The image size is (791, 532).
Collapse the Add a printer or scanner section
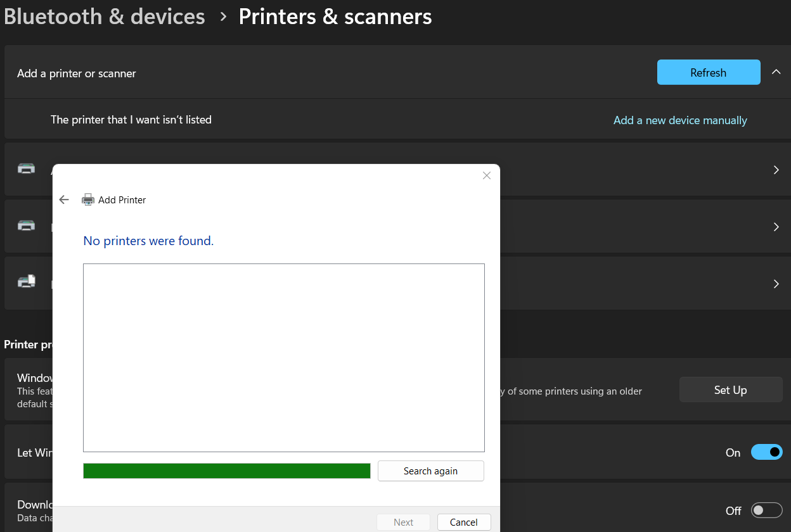pos(776,72)
